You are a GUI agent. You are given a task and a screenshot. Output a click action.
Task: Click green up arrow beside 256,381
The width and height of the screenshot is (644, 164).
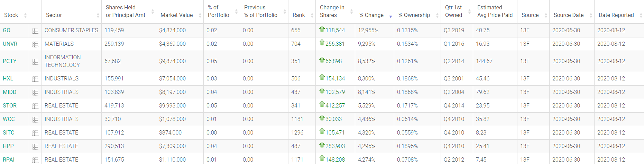coord(322,42)
